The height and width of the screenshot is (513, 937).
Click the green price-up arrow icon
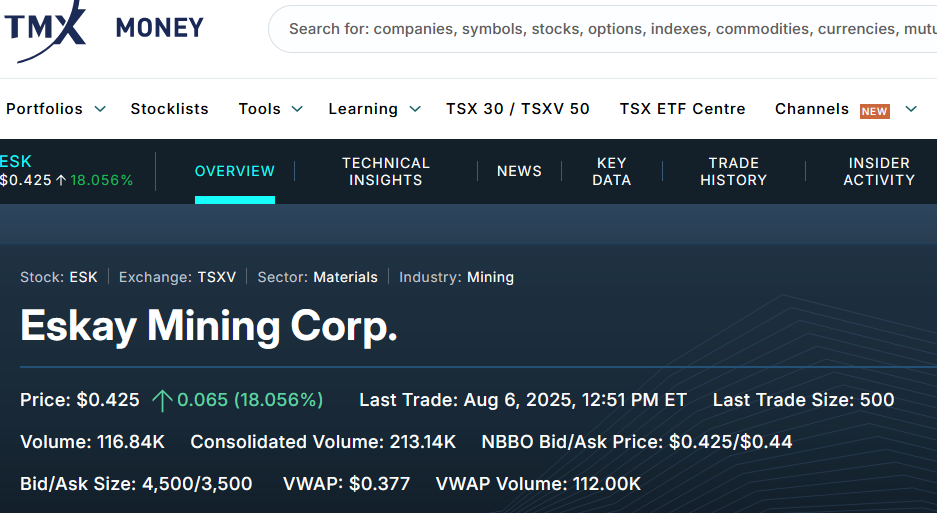(162, 400)
